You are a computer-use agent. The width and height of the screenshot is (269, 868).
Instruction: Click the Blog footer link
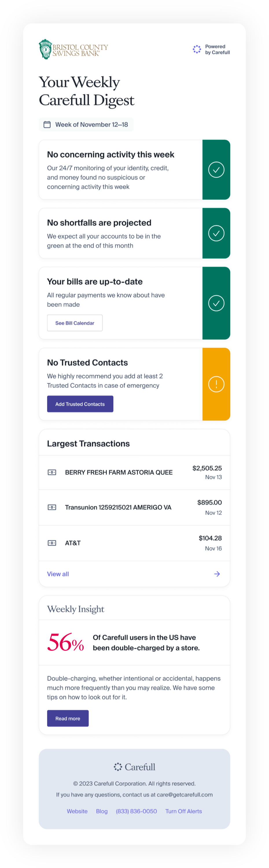pyautogui.click(x=102, y=811)
